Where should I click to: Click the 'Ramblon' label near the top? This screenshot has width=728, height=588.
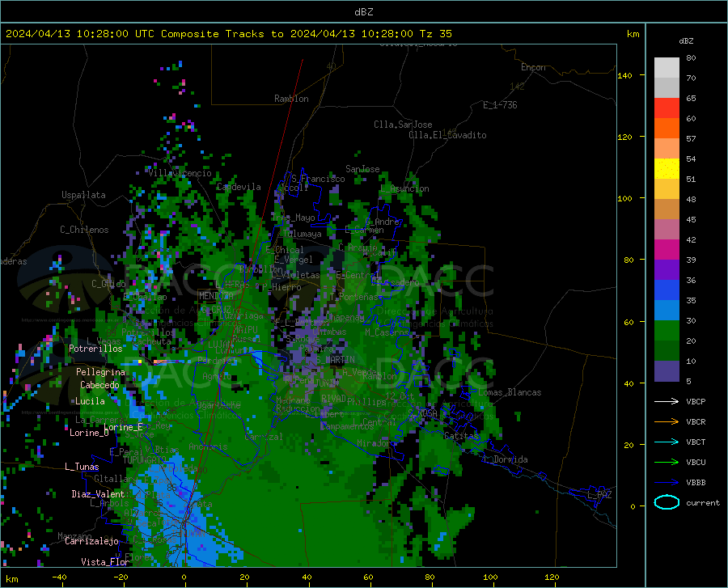[291, 99]
